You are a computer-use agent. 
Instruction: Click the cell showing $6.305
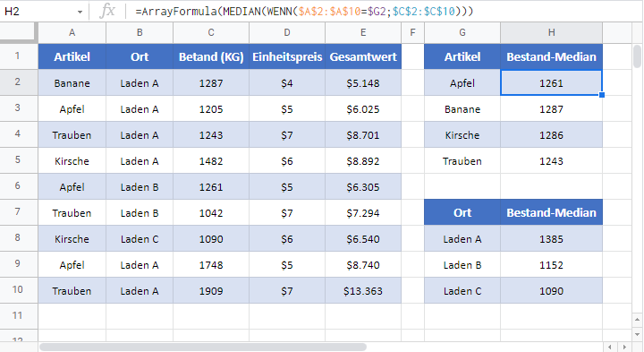[x=363, y=186]
